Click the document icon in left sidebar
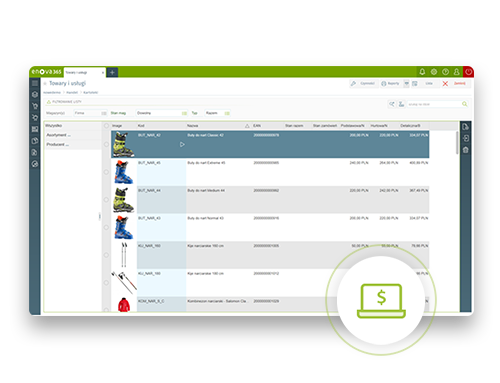Image resolution: width=500 pixels, height=383 pixels. [35, 152]
